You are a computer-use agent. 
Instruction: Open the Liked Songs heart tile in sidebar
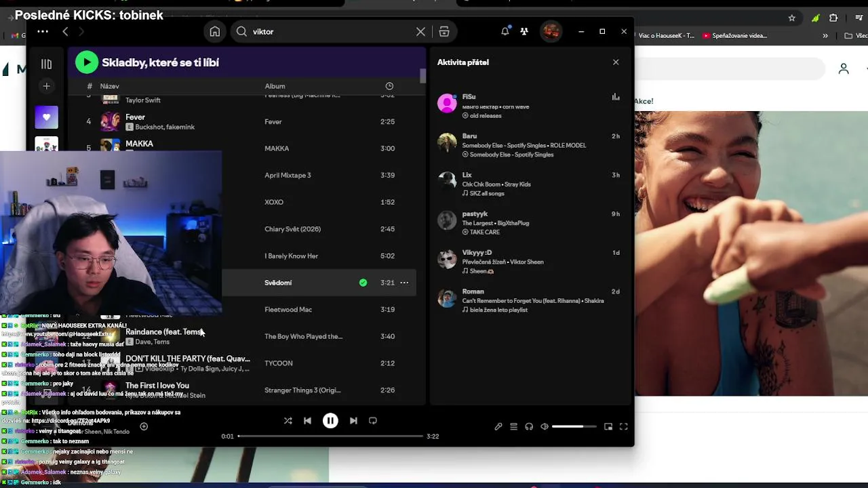47,117
